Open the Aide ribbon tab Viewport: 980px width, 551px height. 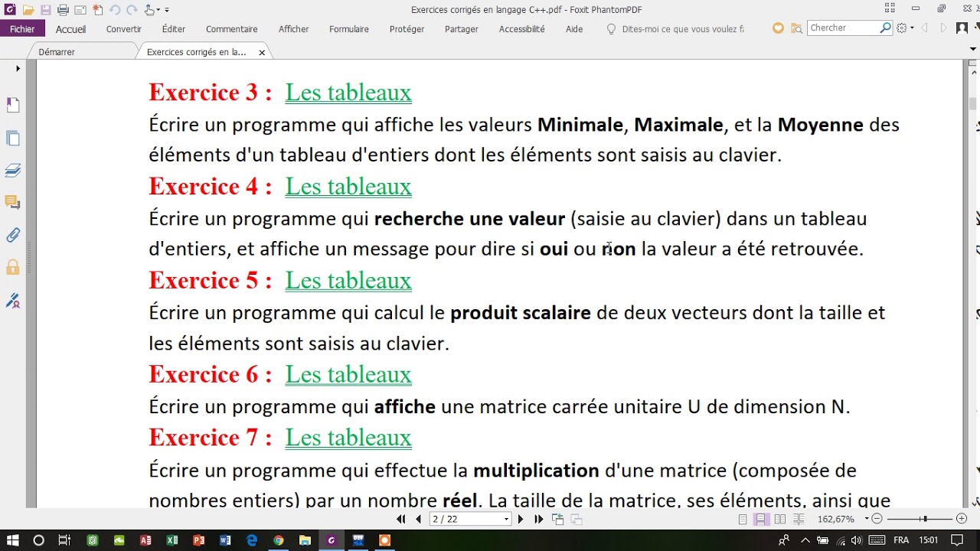[x=574, y=29]
